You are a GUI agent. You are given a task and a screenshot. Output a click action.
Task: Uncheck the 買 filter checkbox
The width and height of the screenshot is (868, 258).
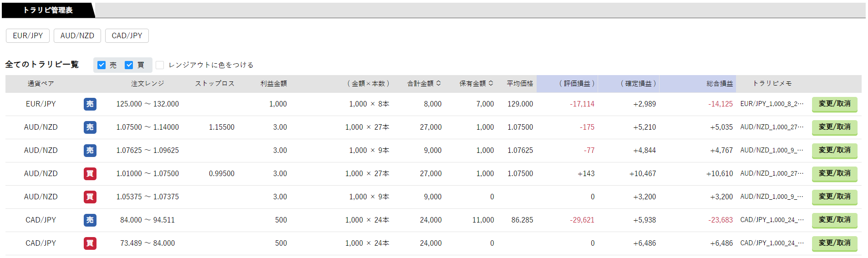point(129,65)
